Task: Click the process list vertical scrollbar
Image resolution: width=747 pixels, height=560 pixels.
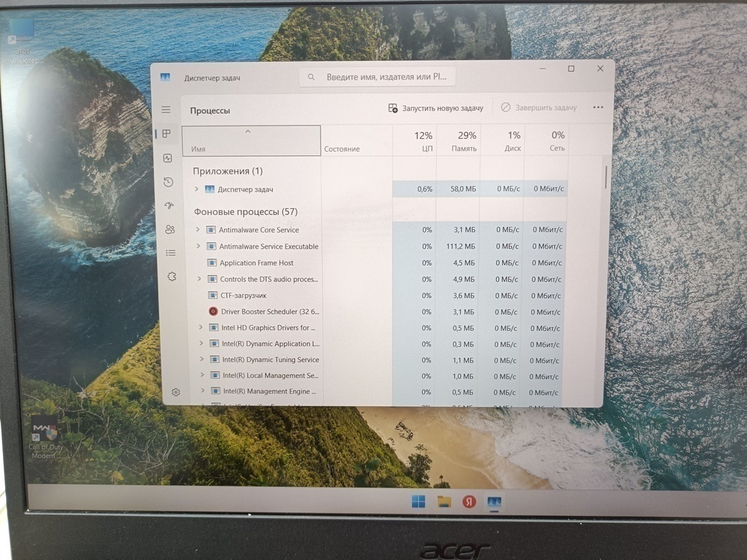Action: [x=606, y=178]
